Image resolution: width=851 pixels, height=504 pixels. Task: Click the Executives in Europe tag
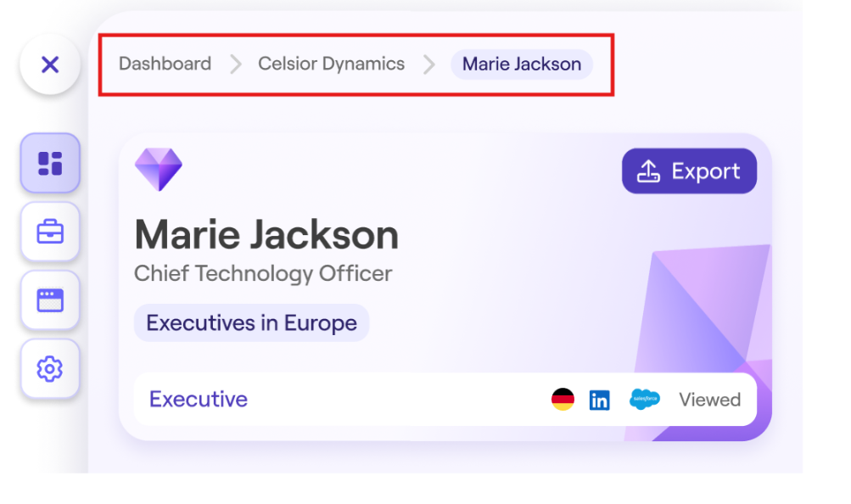click(x=251, y=322)
